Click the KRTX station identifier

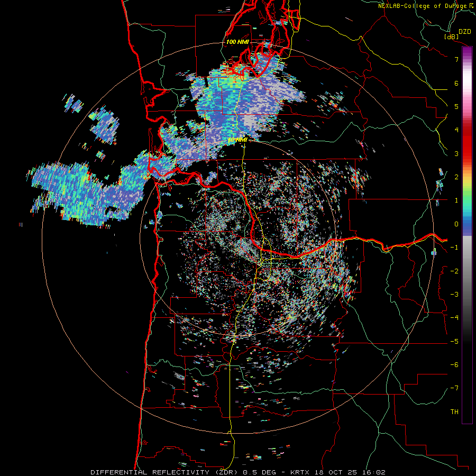coord(300,472)
